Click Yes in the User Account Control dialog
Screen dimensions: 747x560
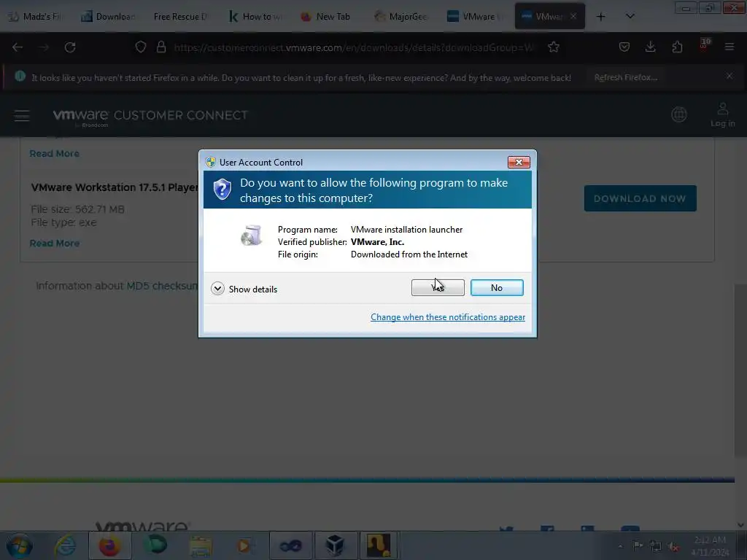point(438,287)
